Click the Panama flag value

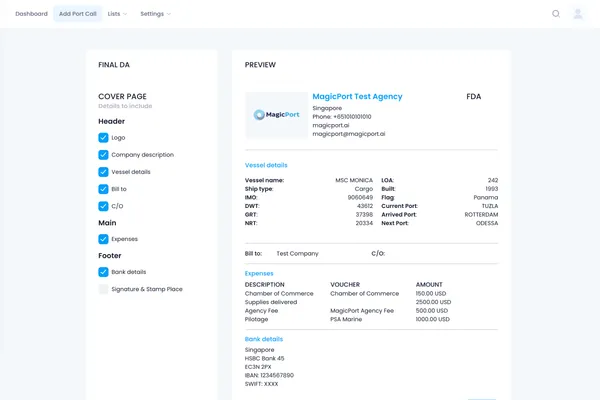pyautogui.click(x=486, y=198)
